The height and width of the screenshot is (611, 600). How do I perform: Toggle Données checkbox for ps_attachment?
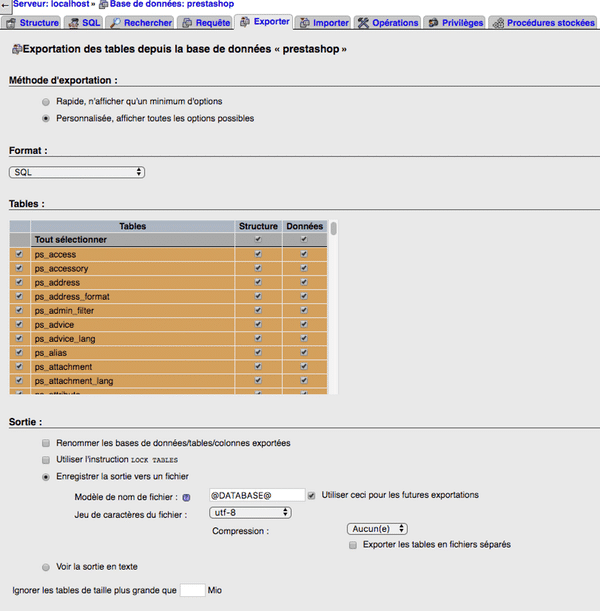tap(304, 366)
